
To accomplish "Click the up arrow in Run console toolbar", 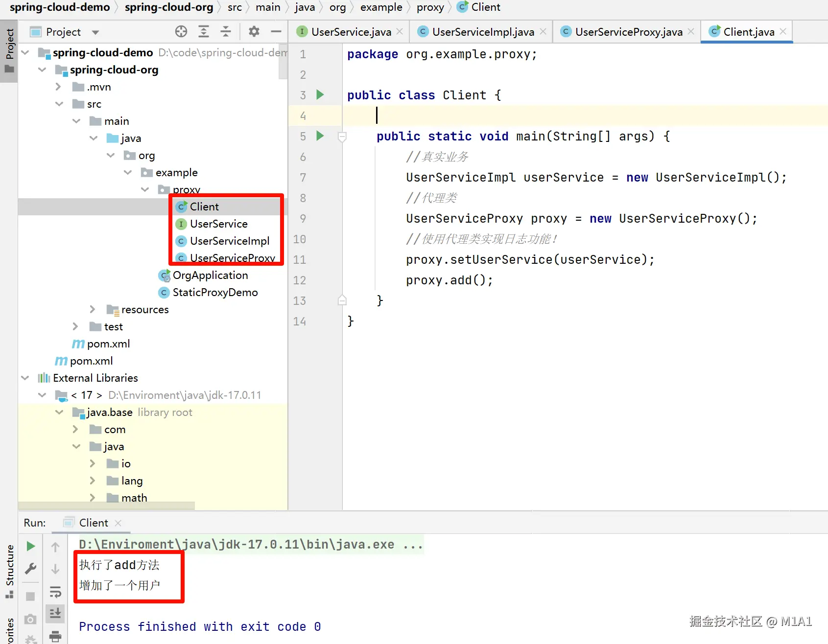I will click(55, 547).
